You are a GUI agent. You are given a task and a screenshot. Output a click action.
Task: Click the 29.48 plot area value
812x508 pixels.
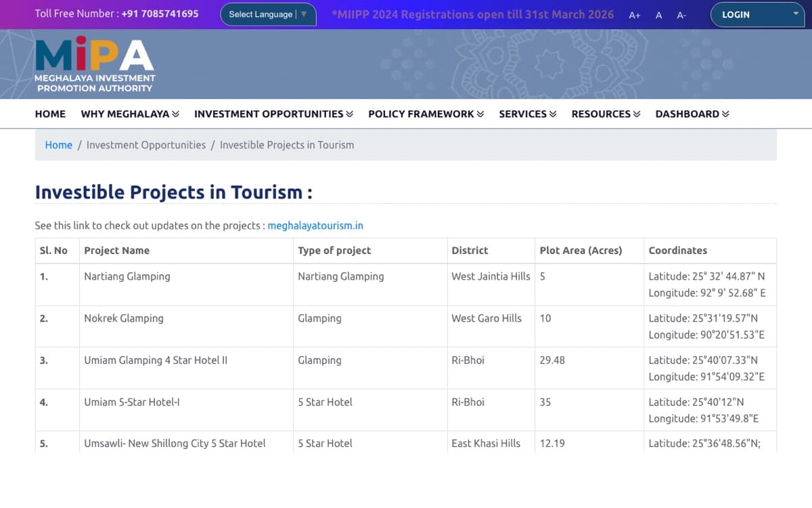552,360
